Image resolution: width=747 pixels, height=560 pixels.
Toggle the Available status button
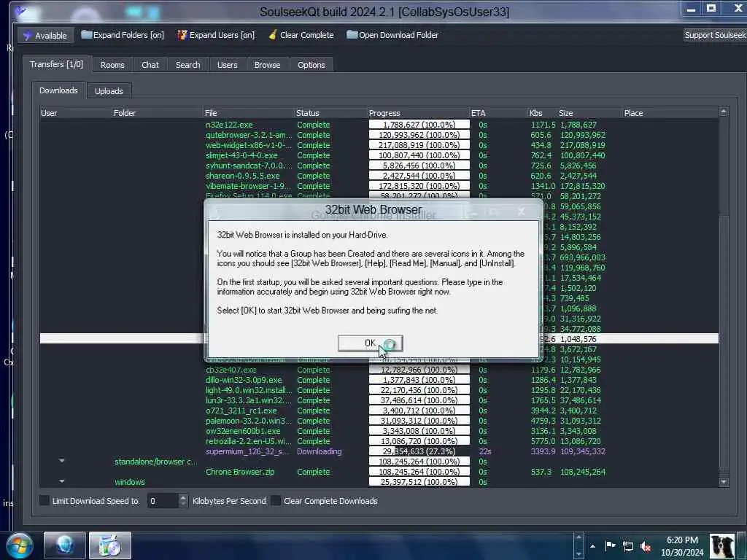[46, 35]
